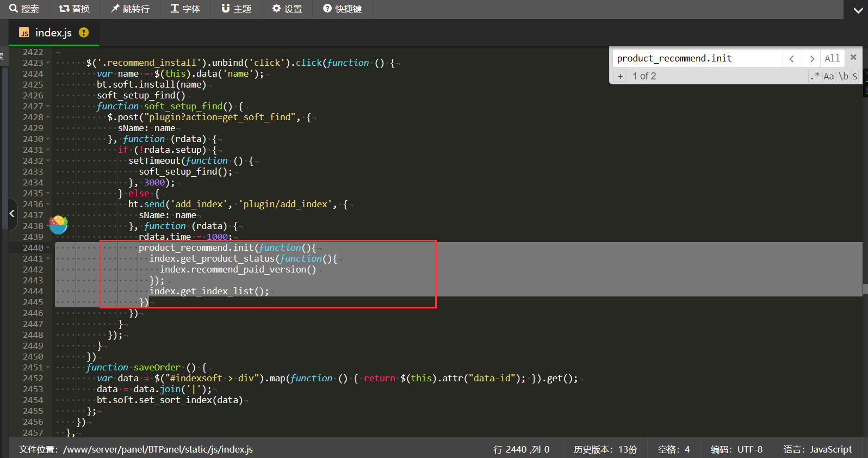Place cursor on 'bt.soft.set_sort_index(data)' line
This screenshot has height=458, width=868.
(x=170, y=400)
